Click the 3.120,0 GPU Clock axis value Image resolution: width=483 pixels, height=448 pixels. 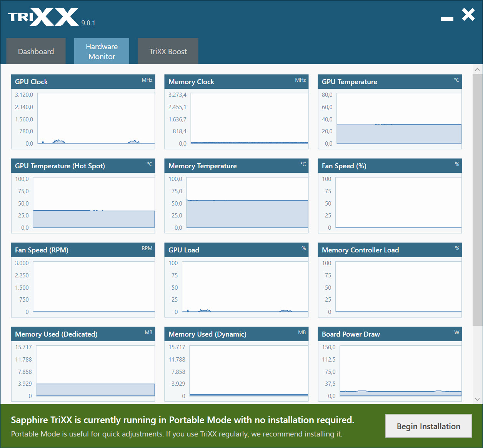(24, 95)
